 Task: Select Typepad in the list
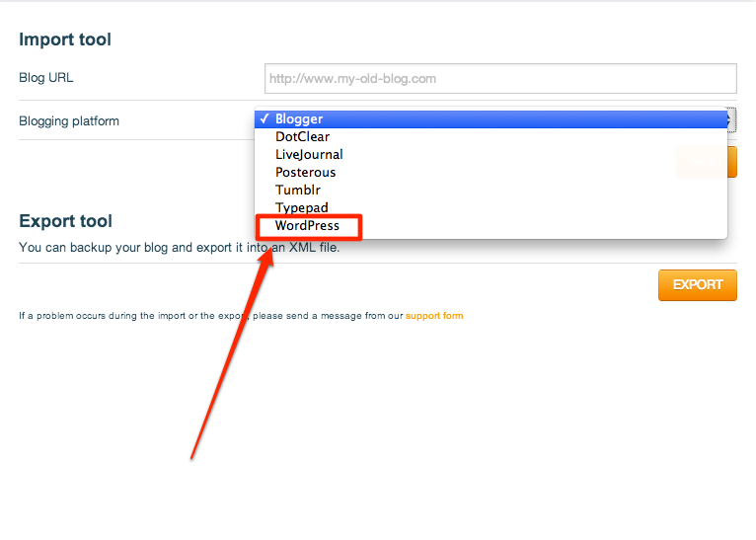(x=301, y=208)
